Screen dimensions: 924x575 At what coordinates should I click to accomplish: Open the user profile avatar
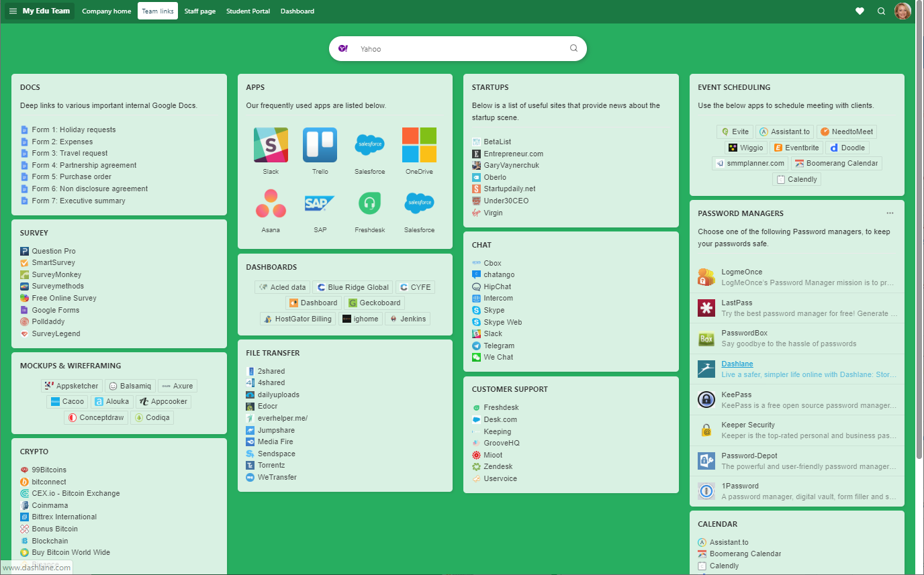[903, 11]
